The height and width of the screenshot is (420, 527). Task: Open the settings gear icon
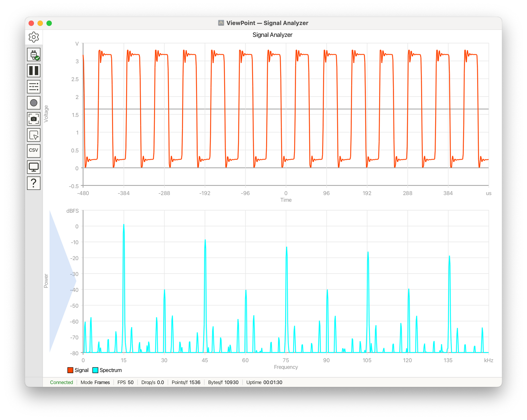(x=34, y=37)
